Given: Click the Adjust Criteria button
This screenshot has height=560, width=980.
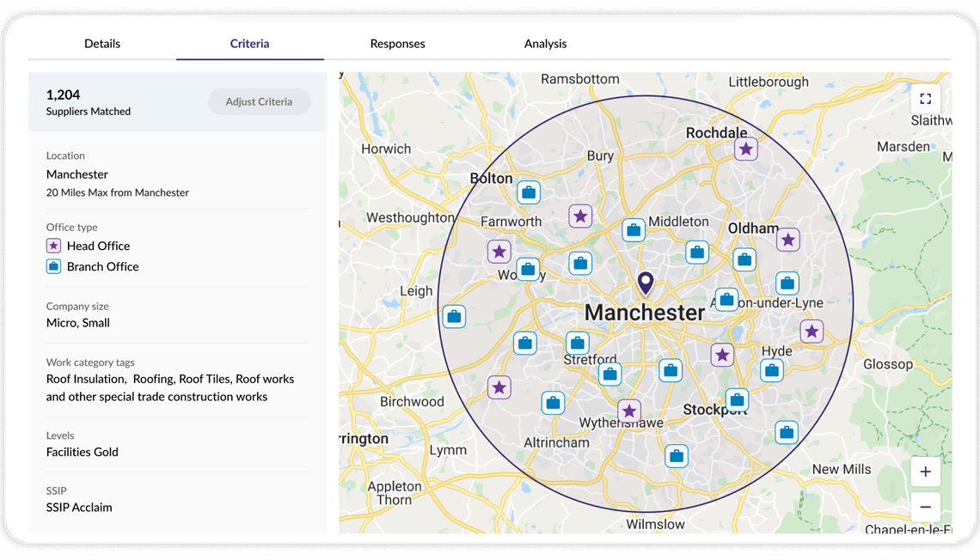Looking at the screenshot, I should coord(259,101).
